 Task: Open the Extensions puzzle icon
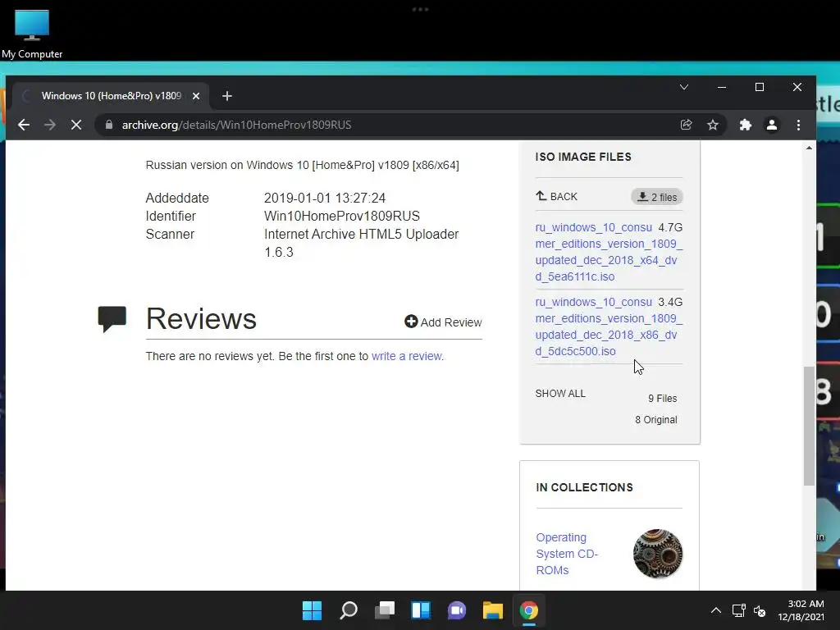pyautogui.click(x=745, y=125)
